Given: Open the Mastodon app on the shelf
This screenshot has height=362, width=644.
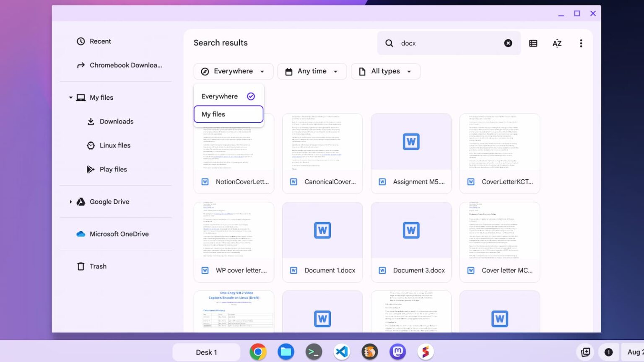Looking at the screenshot, I should 397,352.
